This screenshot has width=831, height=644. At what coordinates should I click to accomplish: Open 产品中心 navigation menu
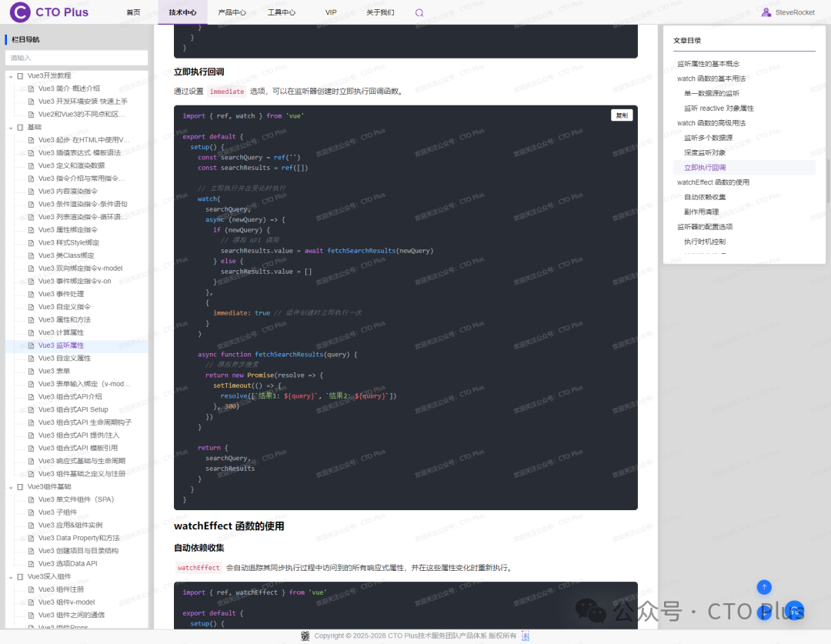click(232, 12)
